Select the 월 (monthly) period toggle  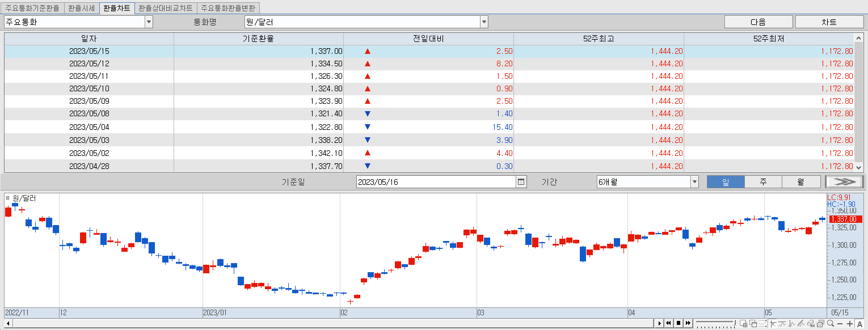coord(800,182)
